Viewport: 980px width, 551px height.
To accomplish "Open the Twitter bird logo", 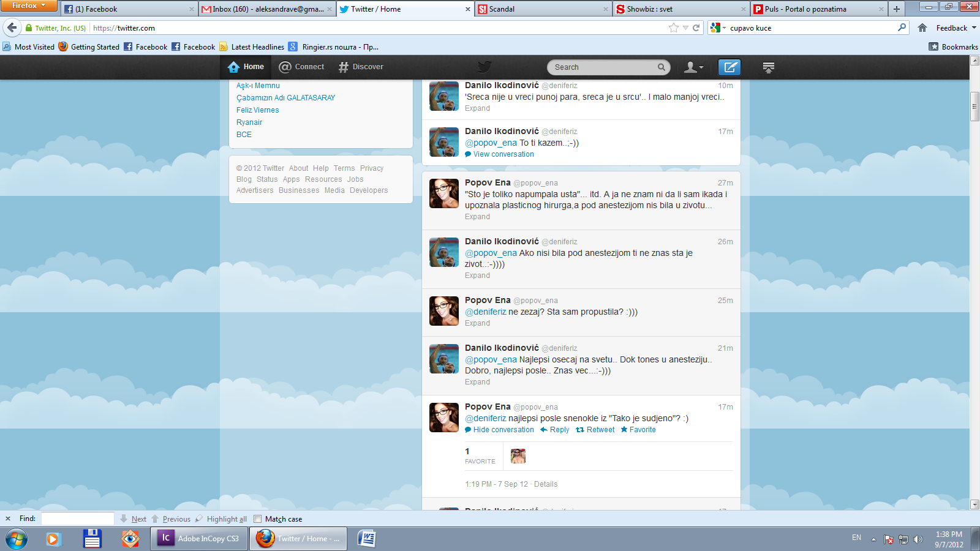I will click(x=484, y=67).
